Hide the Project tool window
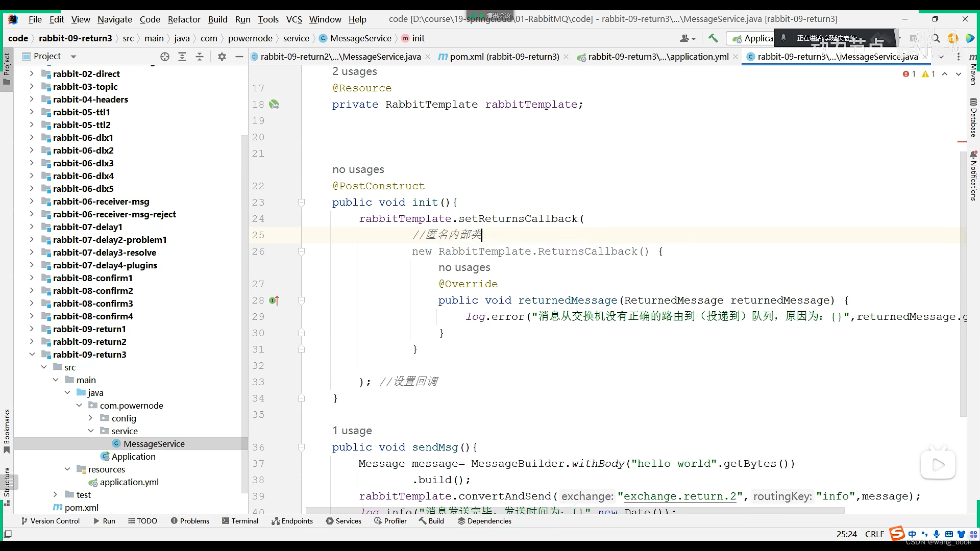 pyautogui.click(x=239, y=57)
